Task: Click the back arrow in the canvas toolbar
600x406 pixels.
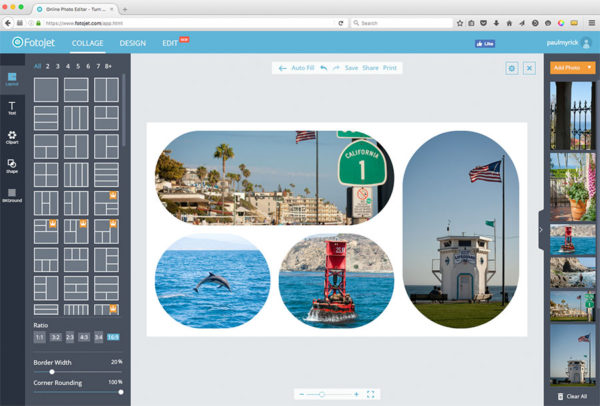Action: (x=282, y=68)
